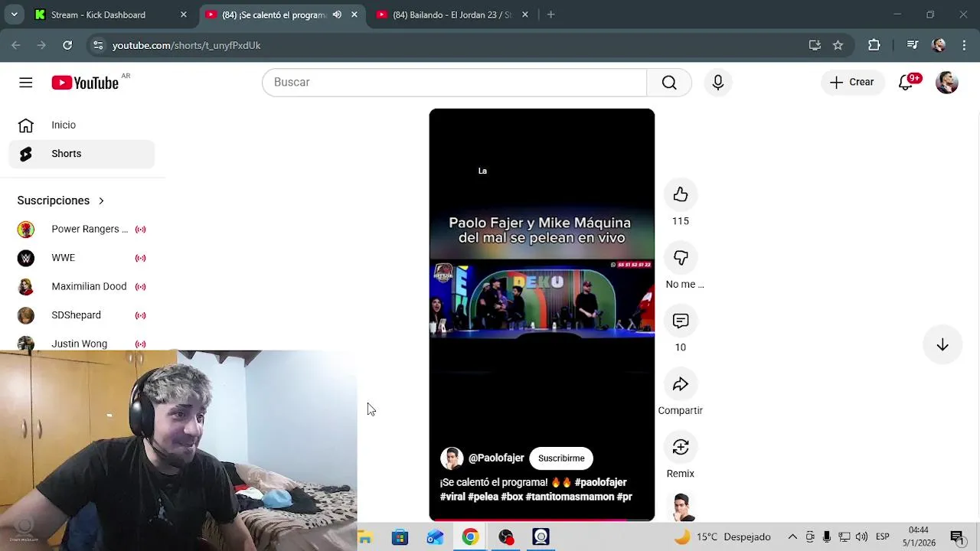Open Microsoft Store from taskbar
This screenshot has width=980, height=551.
[400, 536]
